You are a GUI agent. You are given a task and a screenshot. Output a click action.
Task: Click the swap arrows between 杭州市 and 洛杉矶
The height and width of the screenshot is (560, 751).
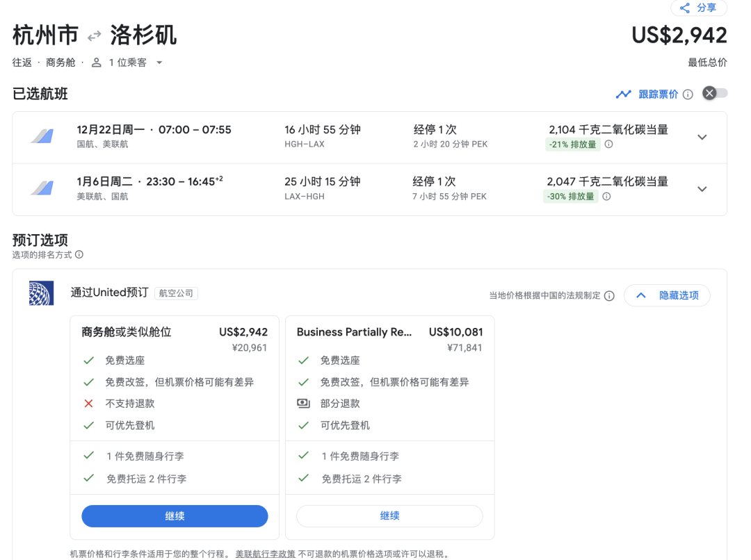[x=95, y=35]
